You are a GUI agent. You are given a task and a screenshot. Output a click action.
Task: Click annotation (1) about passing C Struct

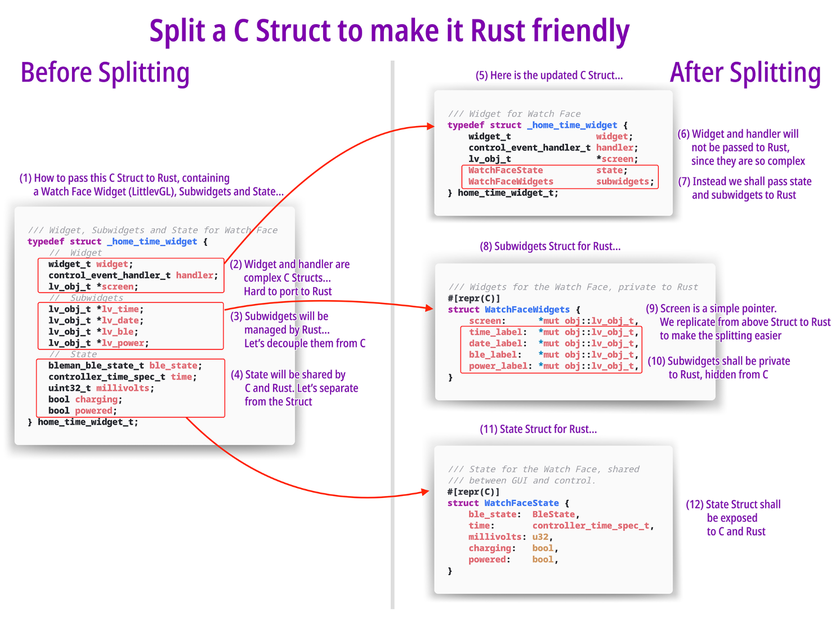(x=151, y=185)
